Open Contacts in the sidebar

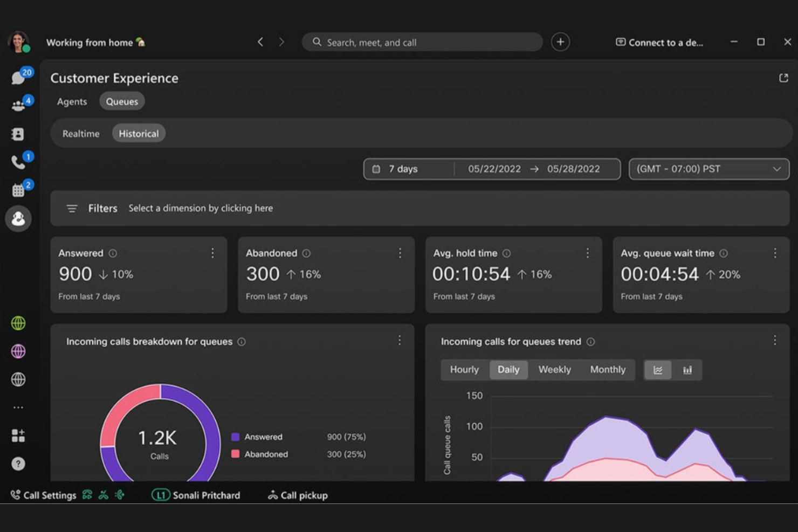[18, 134]
